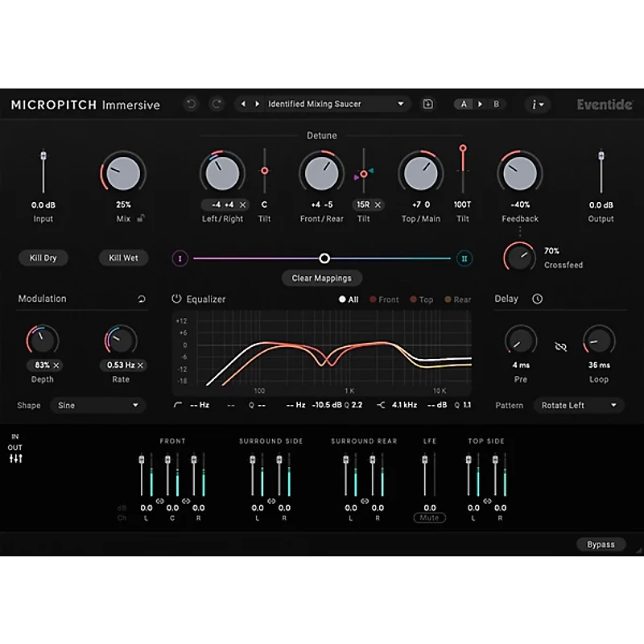Screen dimensions: 644x644
Task: Select macro position I
Action: (x=180, y=258)
